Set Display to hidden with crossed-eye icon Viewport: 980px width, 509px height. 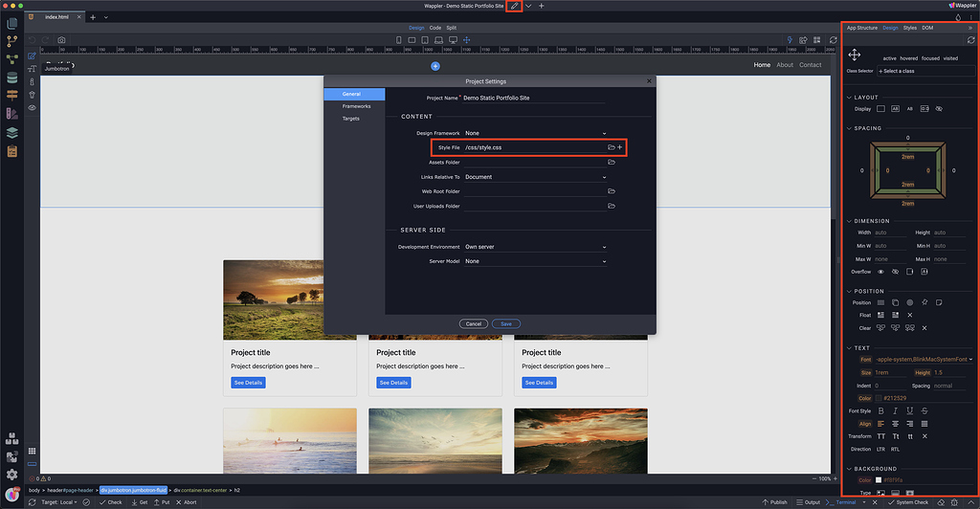pos(939,109)
